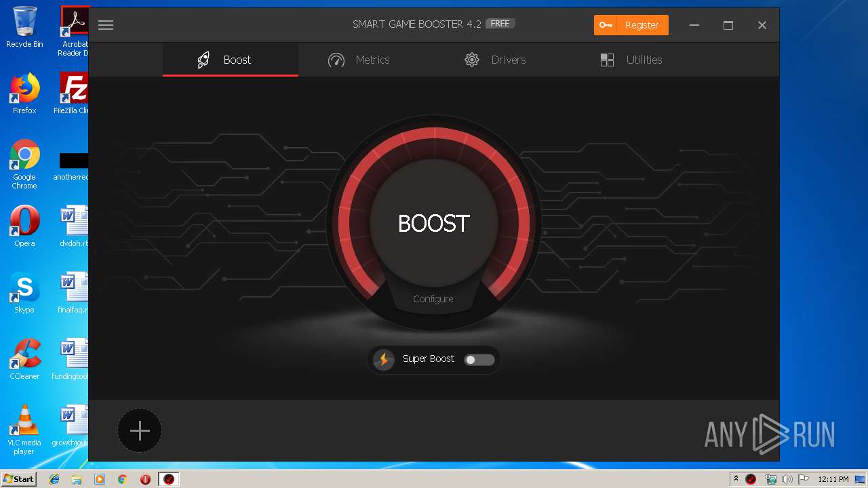Launch Internet Explorer from the taskbar
Screen dimensions: 868x488
[x=54, y=479]
